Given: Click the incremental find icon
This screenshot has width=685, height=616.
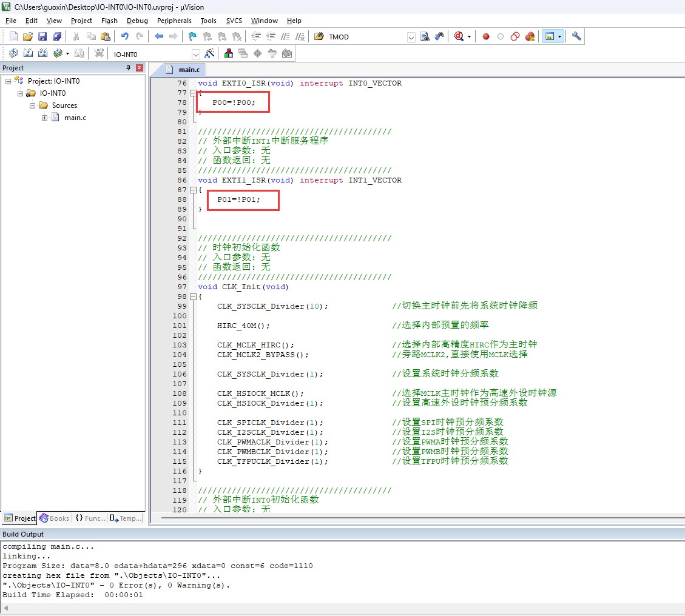Looking at the screenshot, I should coord(439,36).
